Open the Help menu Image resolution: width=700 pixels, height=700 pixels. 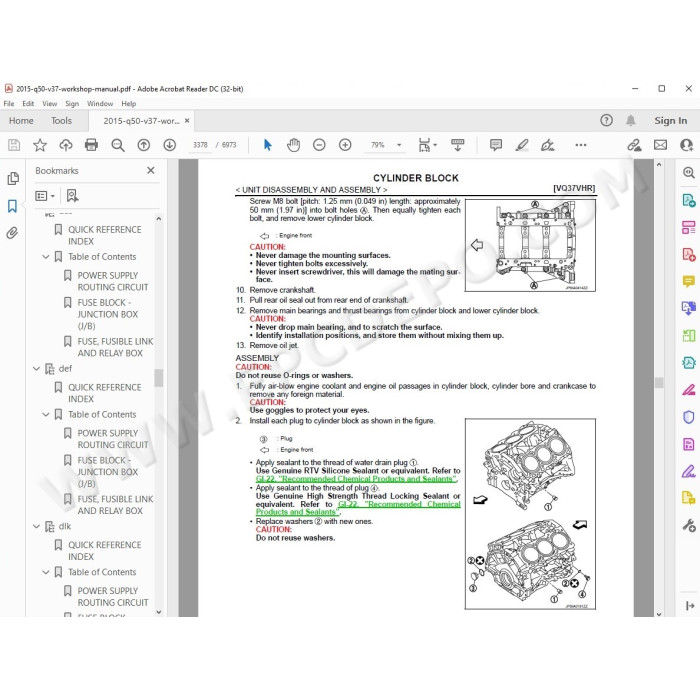tap(129, 104)
